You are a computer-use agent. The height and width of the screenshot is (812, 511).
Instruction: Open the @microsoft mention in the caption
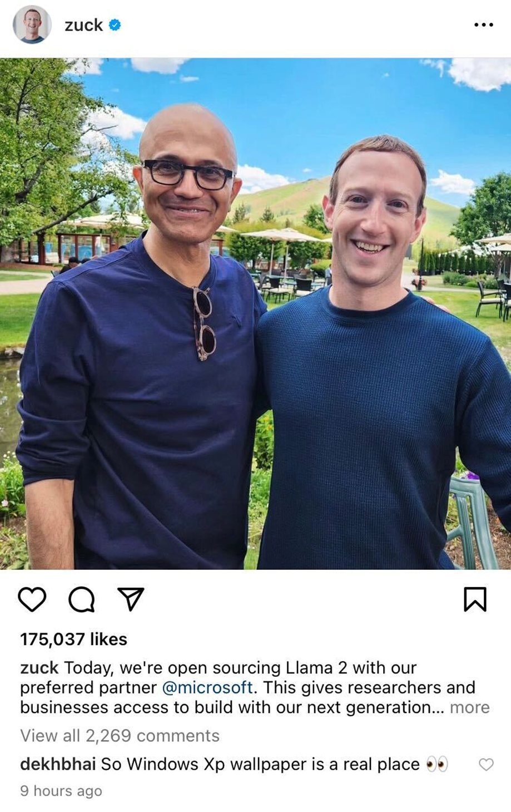click(x=207, y=687)
